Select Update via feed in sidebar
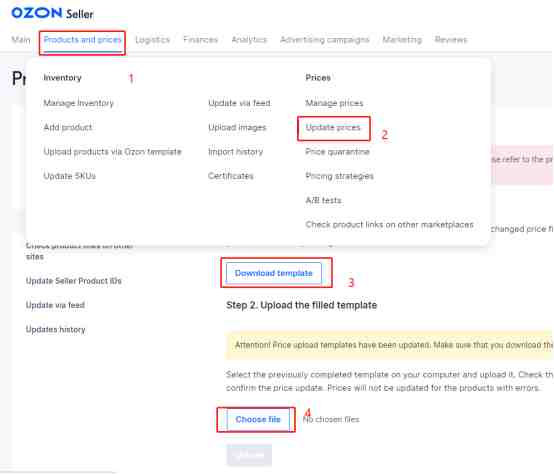Screen dimensions: 554x474 [x=55, y=305]
